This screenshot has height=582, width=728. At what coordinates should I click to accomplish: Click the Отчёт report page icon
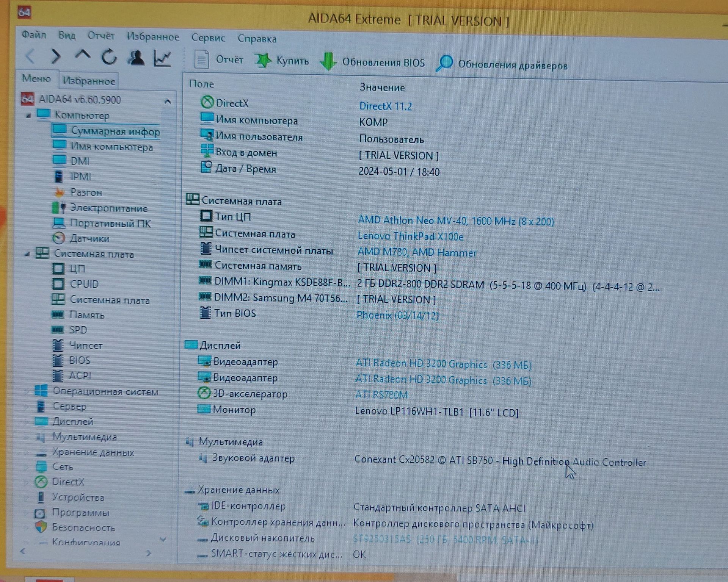click(201, 59)
